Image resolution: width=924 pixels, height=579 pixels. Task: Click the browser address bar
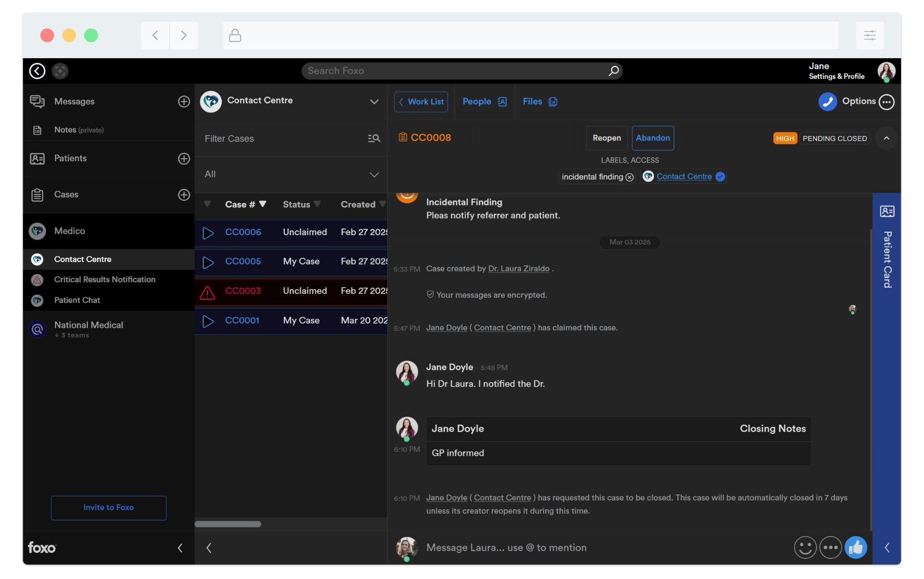pos(530,35)
